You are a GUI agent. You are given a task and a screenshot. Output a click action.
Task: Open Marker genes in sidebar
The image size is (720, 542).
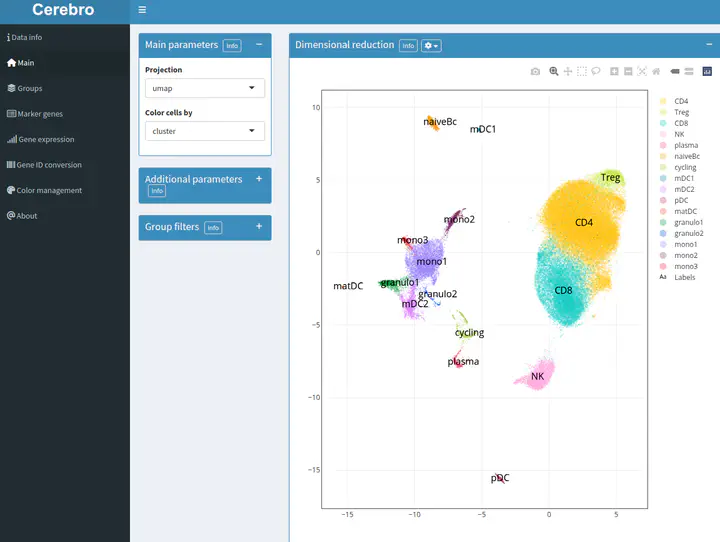[x=40, y=114]
